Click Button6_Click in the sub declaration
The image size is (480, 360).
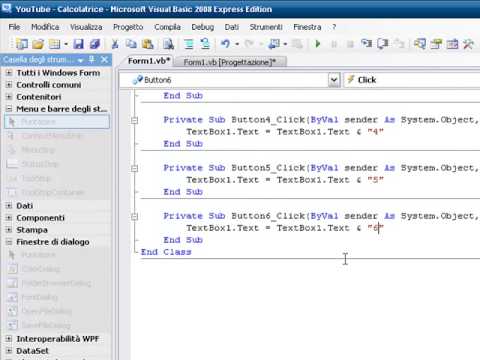pyautogui.click(x=268, y=216)
